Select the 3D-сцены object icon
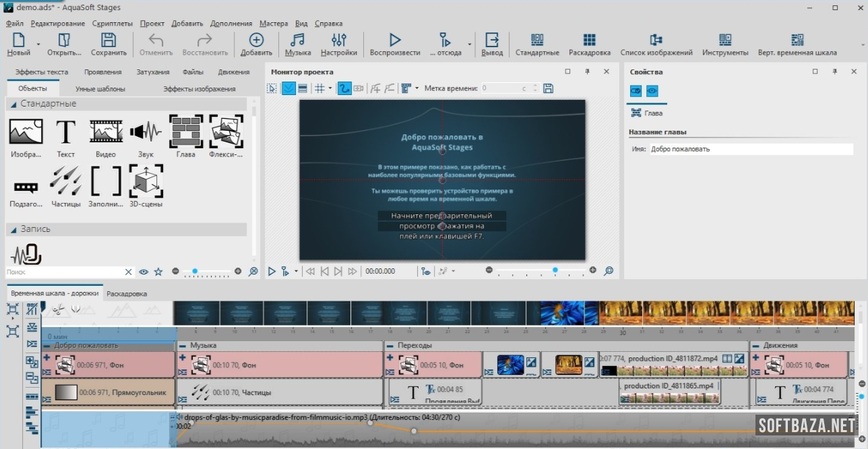 [146, 181]
